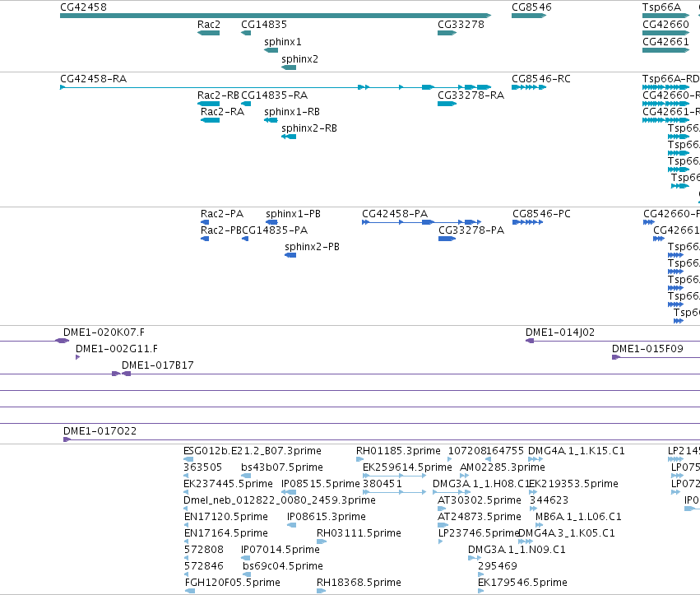Click the Rac2 gene label
Viewport: 700px width, 595px height.
pos(209,25)
